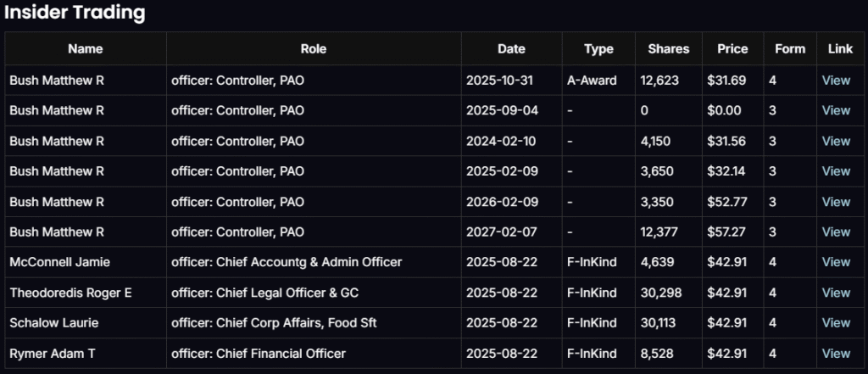Click the Type column header
Screen dimensions: 868x374
pos(598,49)
